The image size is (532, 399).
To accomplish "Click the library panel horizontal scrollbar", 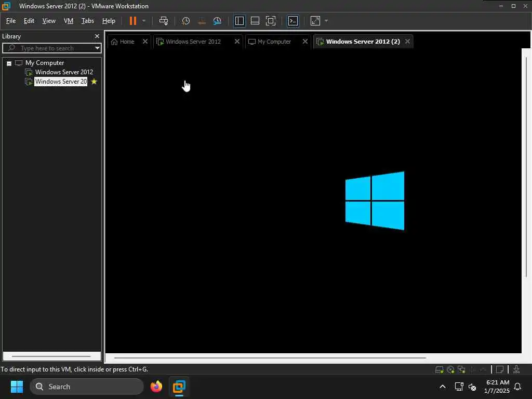I will [x=51, y=356].
